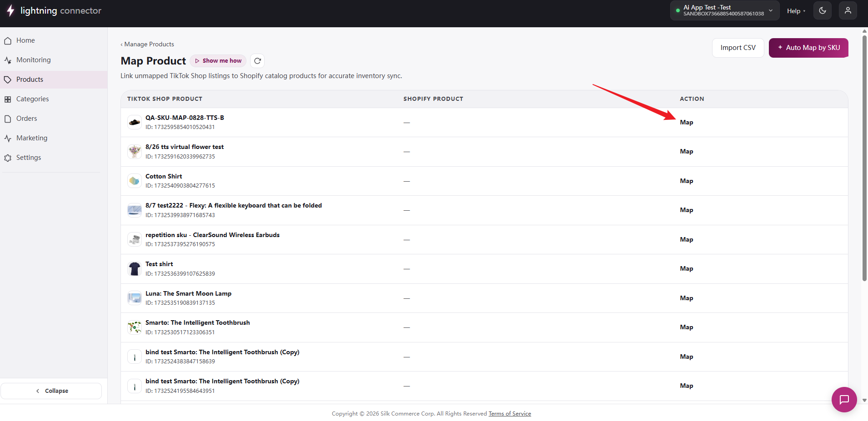The width and height of the screenshot is (868, 421).
Task: Open Terms of Service link
Action: [510, 414]
